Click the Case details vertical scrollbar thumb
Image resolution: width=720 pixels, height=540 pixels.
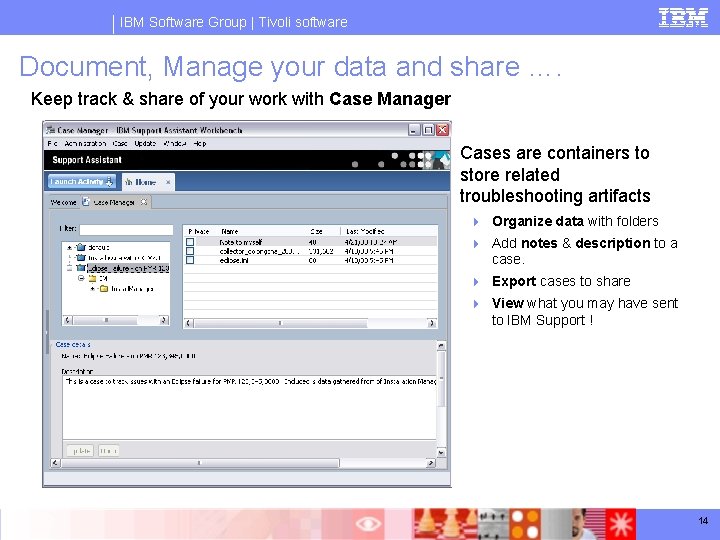[441, 379]
